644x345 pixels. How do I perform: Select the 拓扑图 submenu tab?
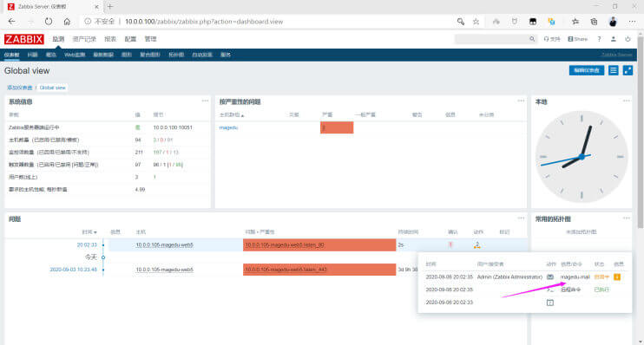pos(176,55)
